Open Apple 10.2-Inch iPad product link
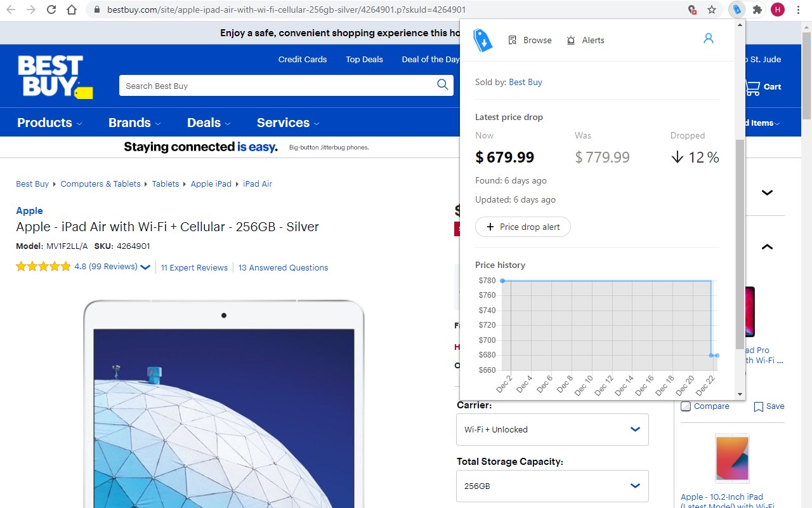This screenshot has width=812, height=508. click(728, 502)
